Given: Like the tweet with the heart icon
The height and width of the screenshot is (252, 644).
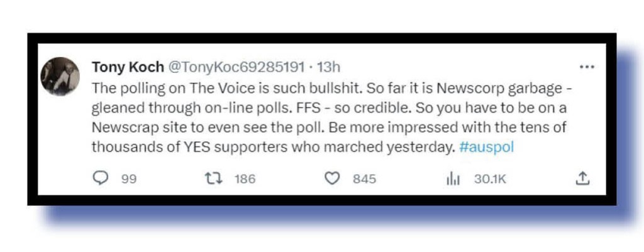Looking at the screenshot, I should click(x=331, y=179).
